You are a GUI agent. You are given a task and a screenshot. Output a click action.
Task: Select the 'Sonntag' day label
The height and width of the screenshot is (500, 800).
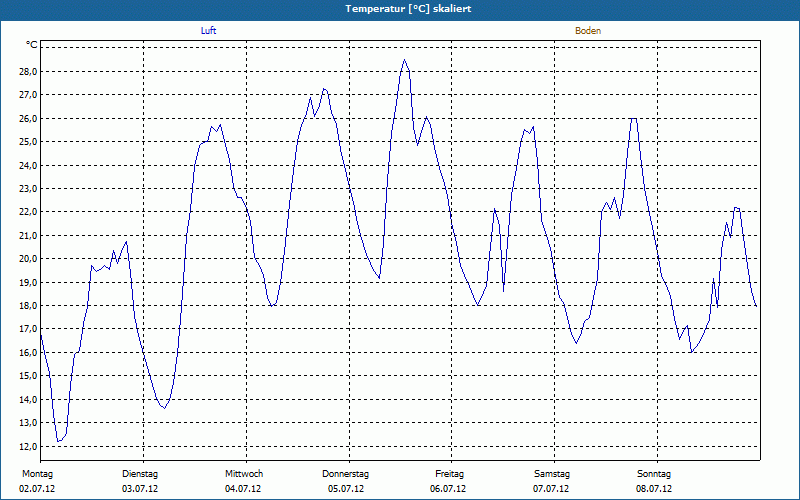click(654, 474)
